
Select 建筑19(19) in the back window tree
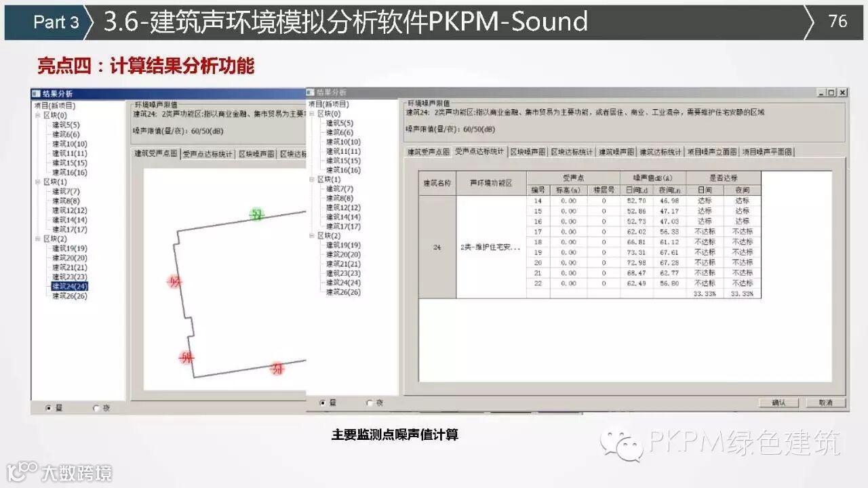70,249
